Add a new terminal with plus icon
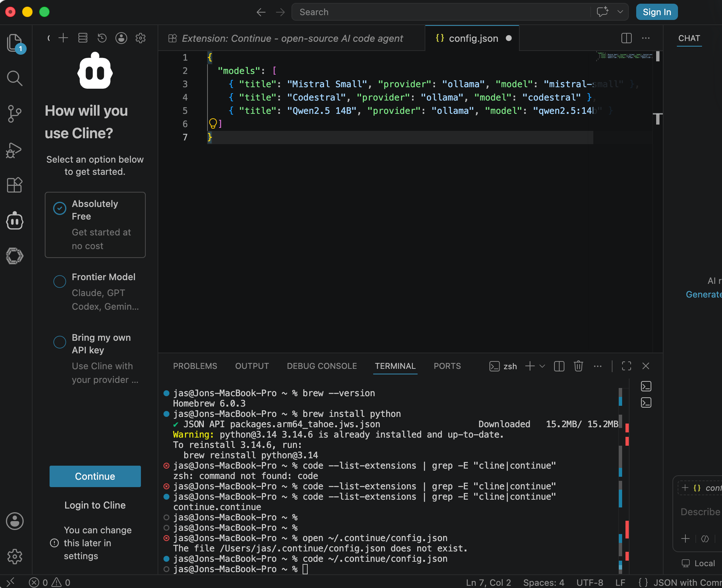This screenshot has width=722, height=588. coord(530,366)
